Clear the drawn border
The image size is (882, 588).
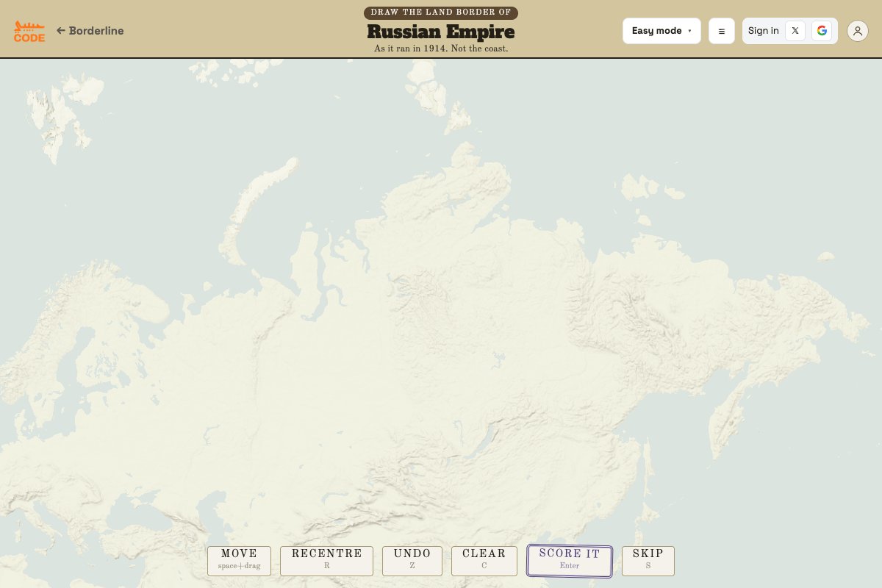coord(484,561)
